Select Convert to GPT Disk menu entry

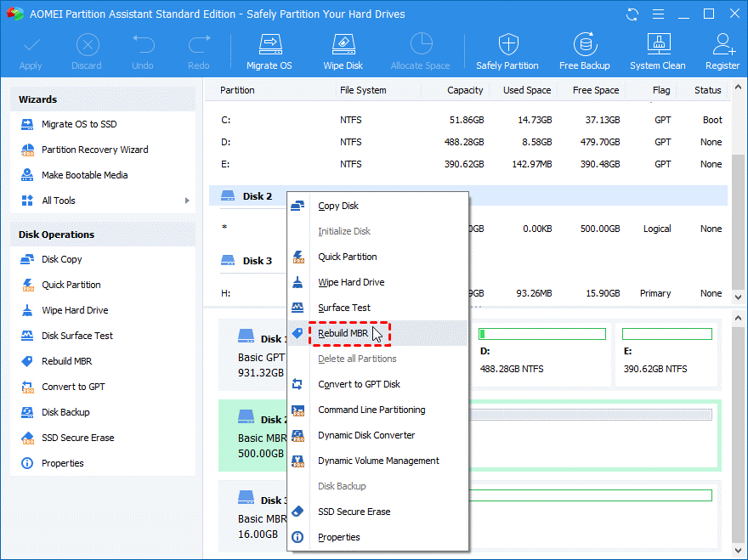click(359, 384)
